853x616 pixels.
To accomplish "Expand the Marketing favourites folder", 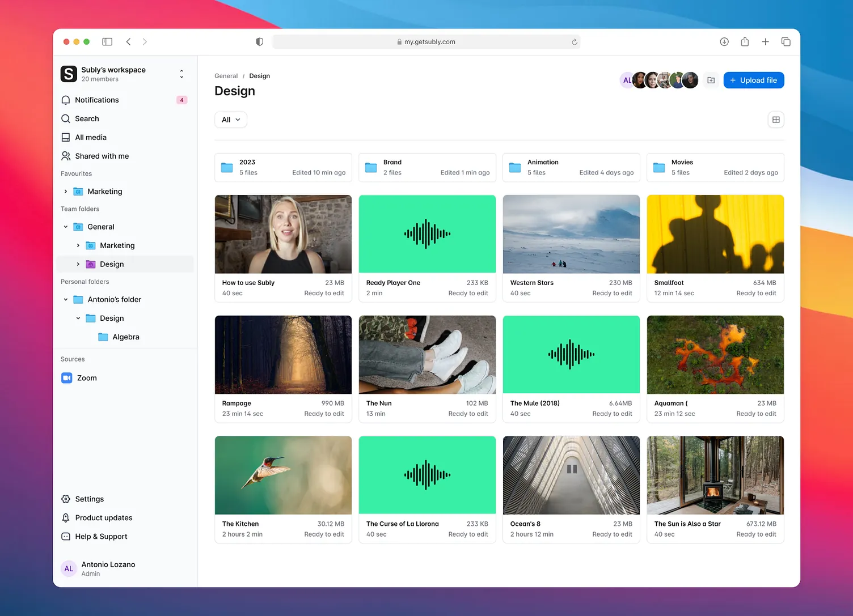I will (x=65, y=191).
